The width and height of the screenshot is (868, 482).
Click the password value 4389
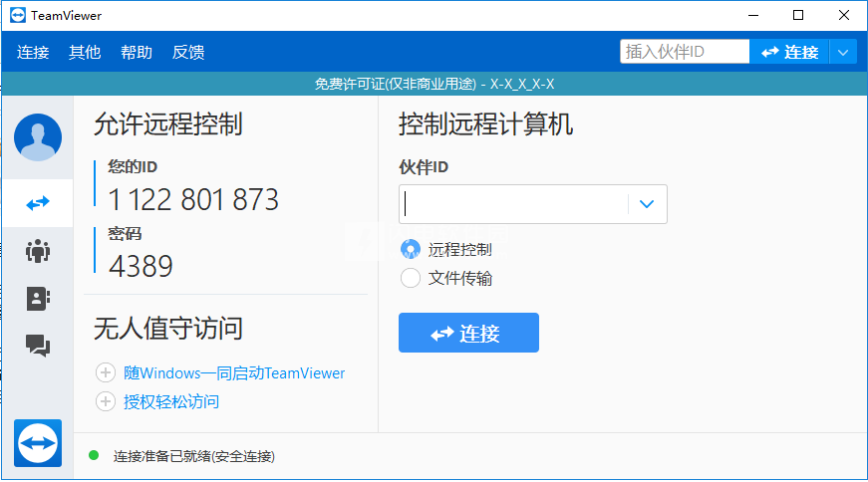point(141,266)
